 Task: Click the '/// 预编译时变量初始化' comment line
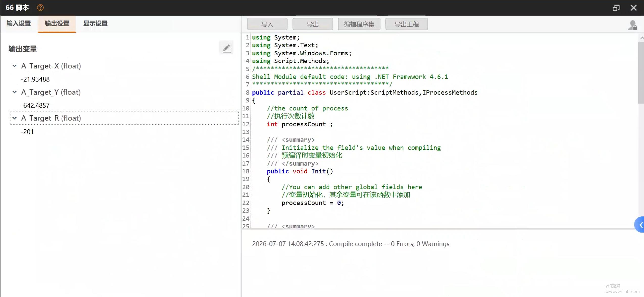(x=305, y=155)
